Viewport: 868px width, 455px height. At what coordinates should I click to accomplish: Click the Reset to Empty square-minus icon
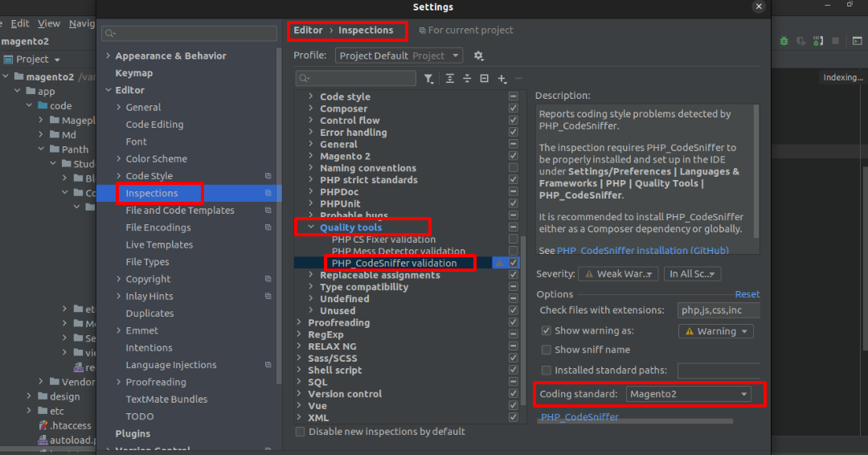pyautogui.click(x=485, y=79)
